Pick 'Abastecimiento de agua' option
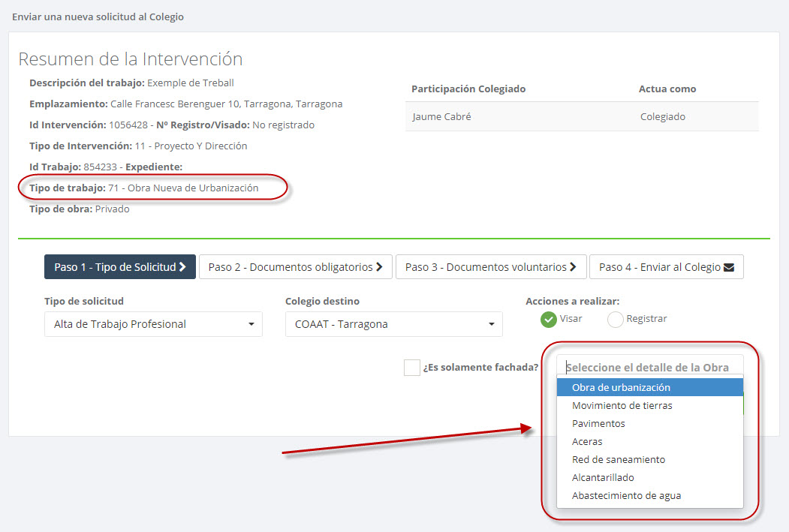This screenshot has height=532, width=789. coord(626,495)
